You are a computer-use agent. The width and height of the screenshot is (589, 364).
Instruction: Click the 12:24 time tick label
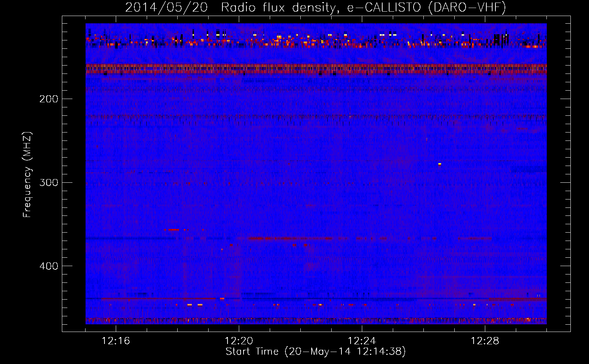[362, 341]
